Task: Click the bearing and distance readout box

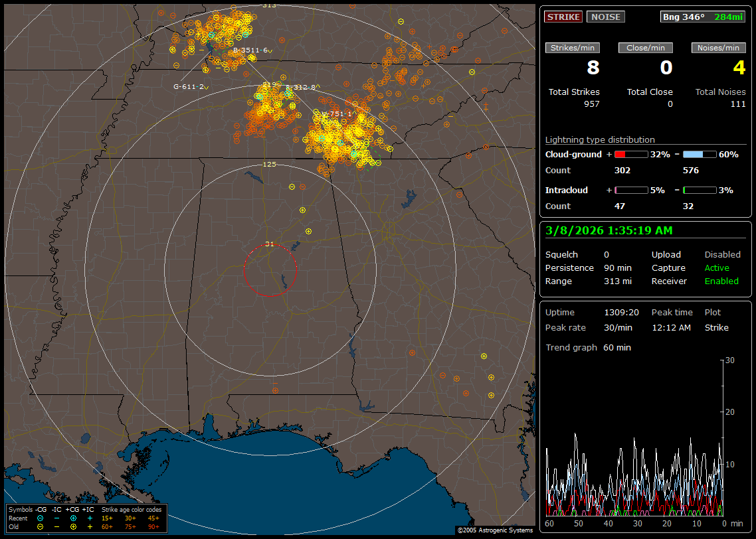Action: tap(702, 17)
